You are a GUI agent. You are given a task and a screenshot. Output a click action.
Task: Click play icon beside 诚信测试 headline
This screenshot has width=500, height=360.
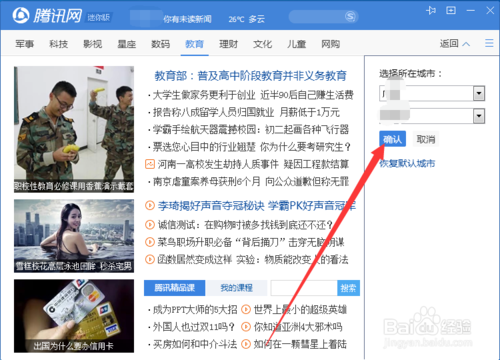[150, 225]
